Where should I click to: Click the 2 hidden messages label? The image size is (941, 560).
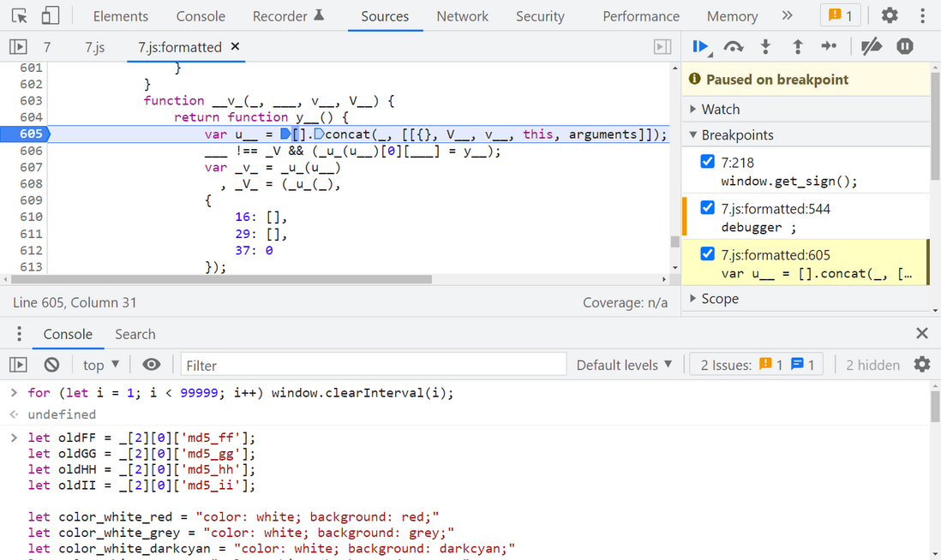pyautogui.click(x=872, y=365)
